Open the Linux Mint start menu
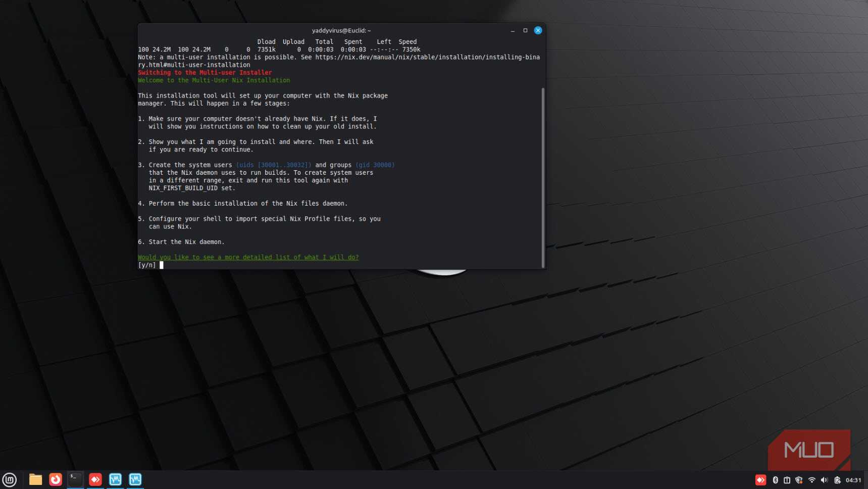The width and height of the screenshot is (868, 489). pos(10,479)
